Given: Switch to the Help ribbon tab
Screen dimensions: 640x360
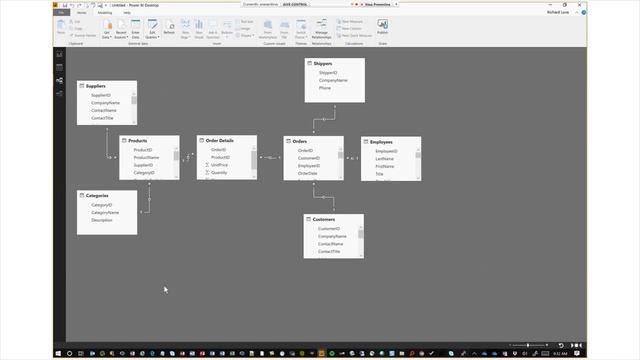Looking at the screenshot, I should click(x=127, y=13).
